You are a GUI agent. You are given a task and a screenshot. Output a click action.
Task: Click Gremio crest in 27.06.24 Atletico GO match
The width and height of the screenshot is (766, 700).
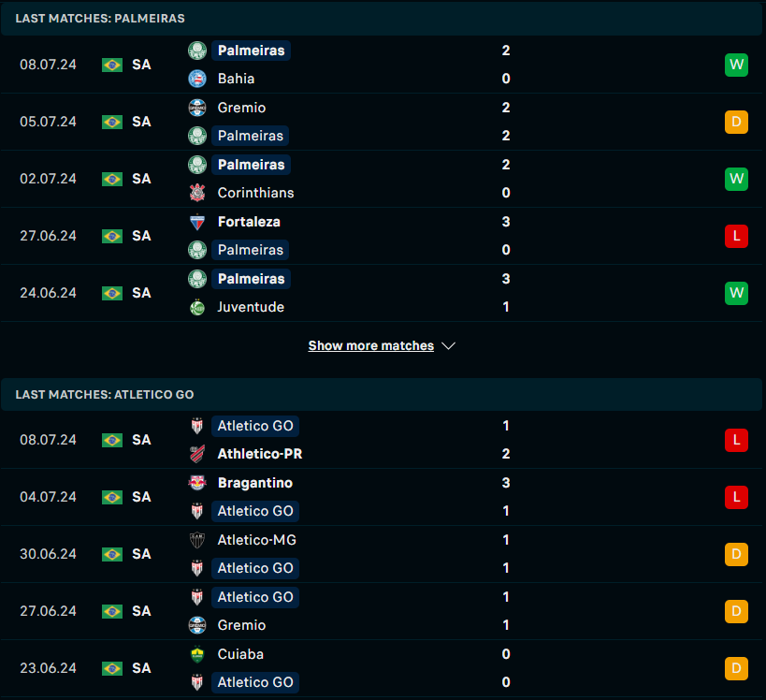click(197, 625)
